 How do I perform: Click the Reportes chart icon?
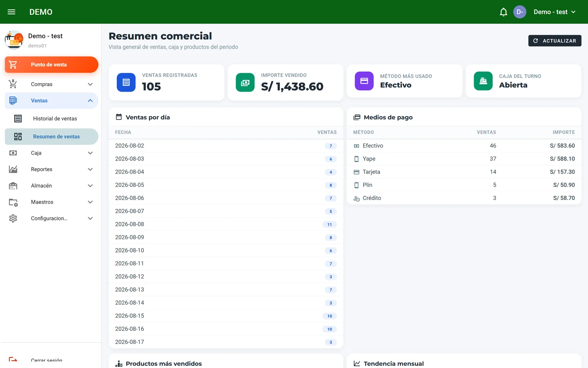pyautogui.click(x=13, y=169)
